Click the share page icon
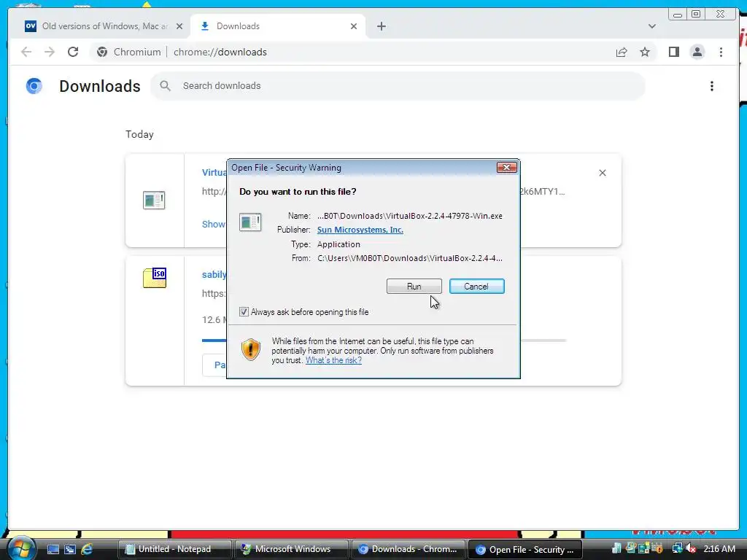Image resolution: width=747 pixels, height=560 pixels. (x=622, y=52)
